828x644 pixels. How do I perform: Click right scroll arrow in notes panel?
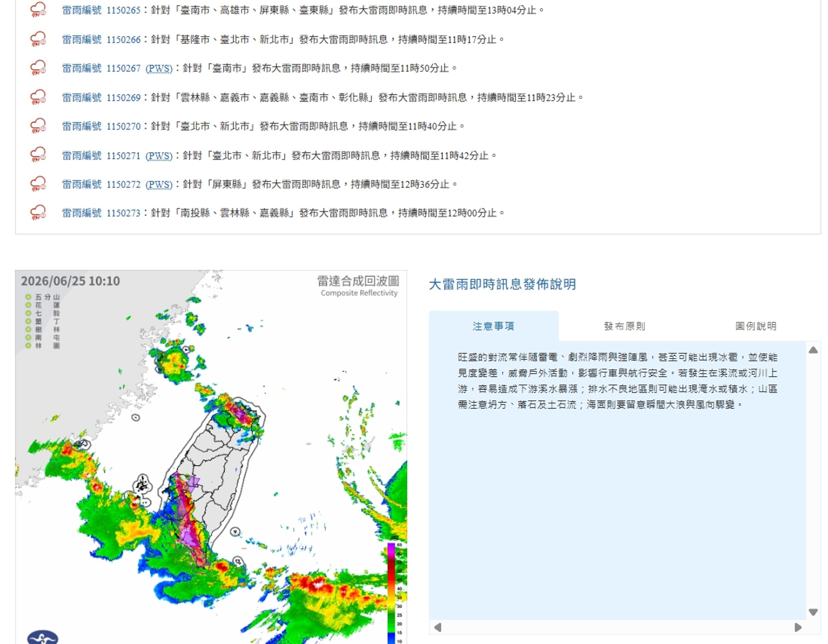[798, 627]
